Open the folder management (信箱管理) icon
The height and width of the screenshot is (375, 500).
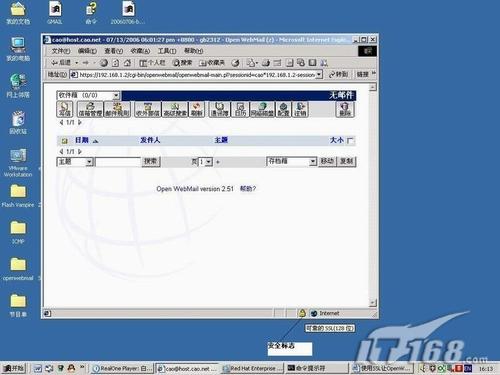pyautogui.click(x=90, y=109)
